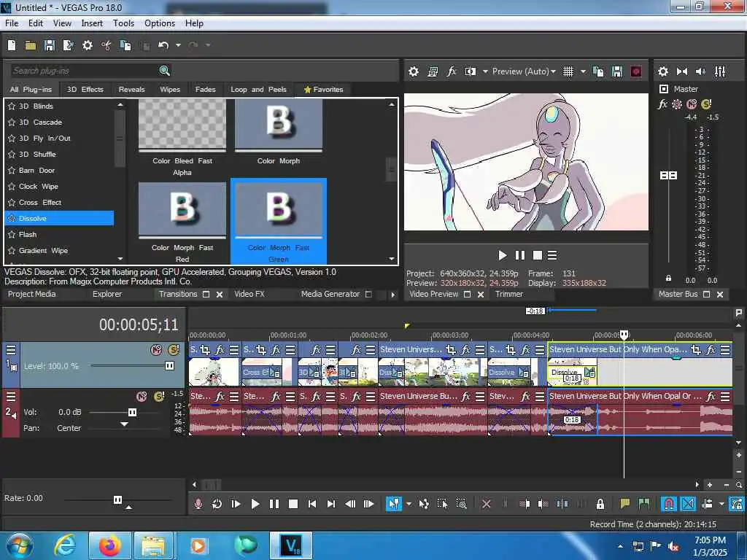Open the Tools menu
This screenshot has width=747, height=560.
123,23
